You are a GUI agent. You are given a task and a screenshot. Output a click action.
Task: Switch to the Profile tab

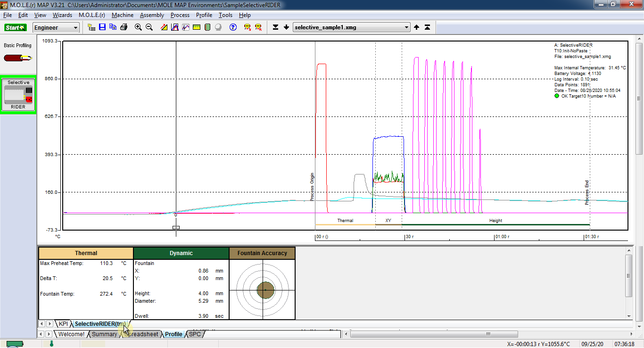coord(173,334)
